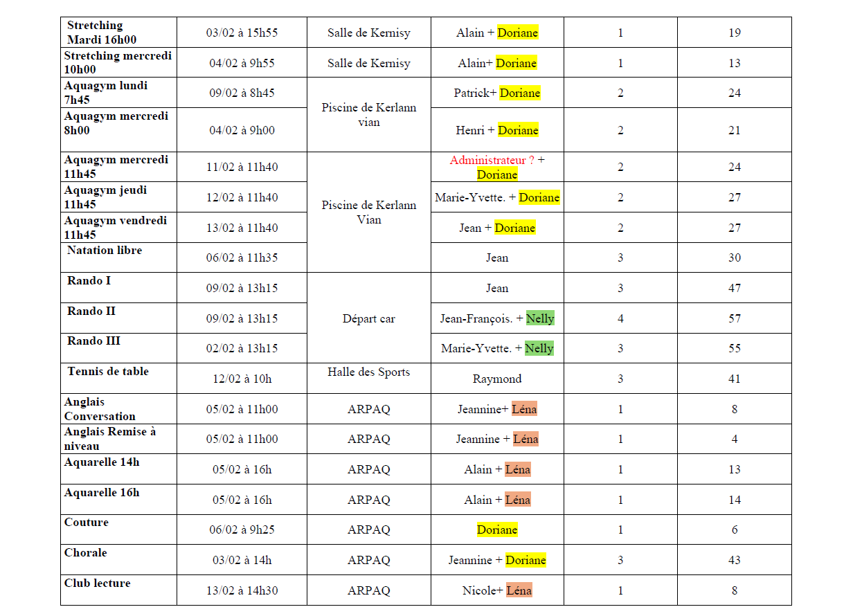This screenshot has width=853, height=616.
Task: Select the 'Chorale' activity cell
Action: pyautogui.click(x=86, y=553)
